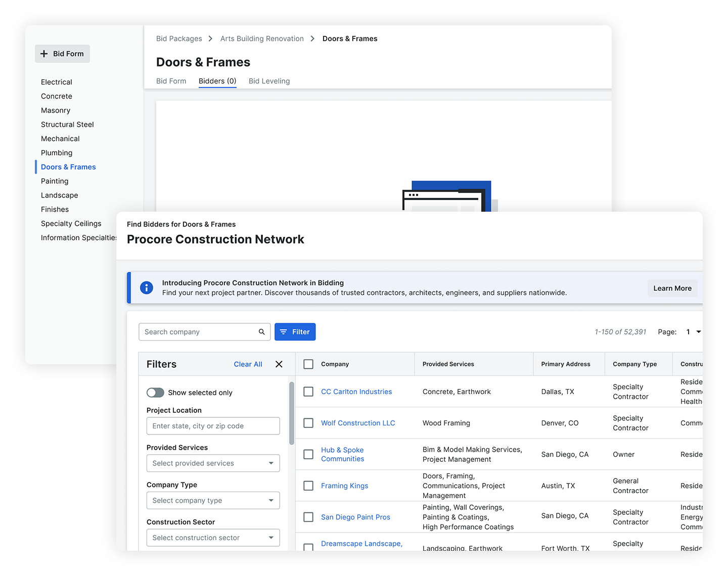This screenshot has width=728, height=576.
Task: Open the Select company type dropdown
Action: tap(212, 500)
